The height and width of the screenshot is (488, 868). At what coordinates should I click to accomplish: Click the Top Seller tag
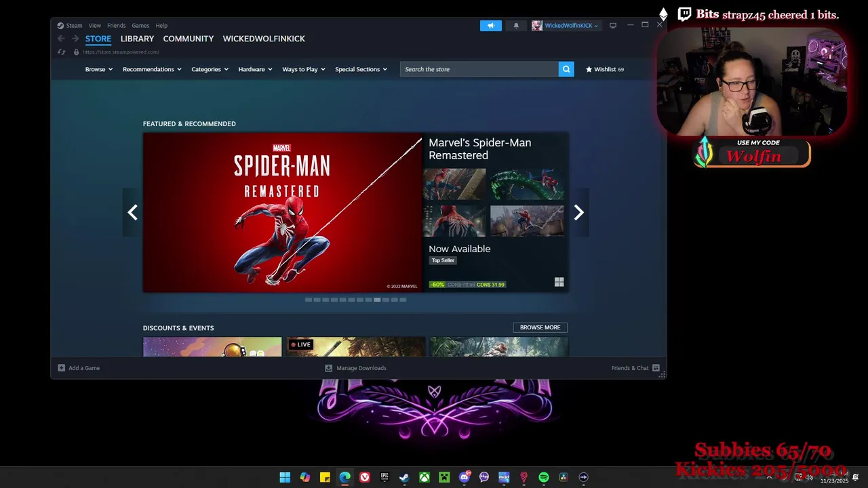pyautogui.click(x=443, y=260)
